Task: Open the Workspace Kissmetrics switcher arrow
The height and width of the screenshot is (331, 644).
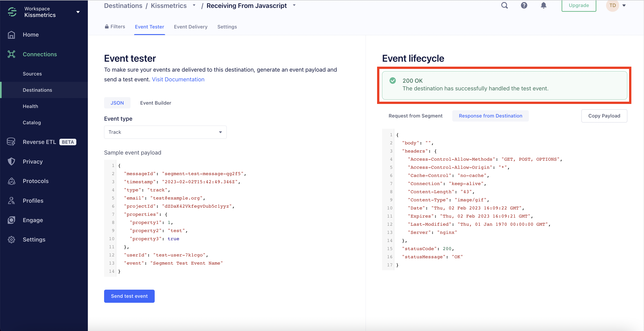Action: (x=78, y=12)
